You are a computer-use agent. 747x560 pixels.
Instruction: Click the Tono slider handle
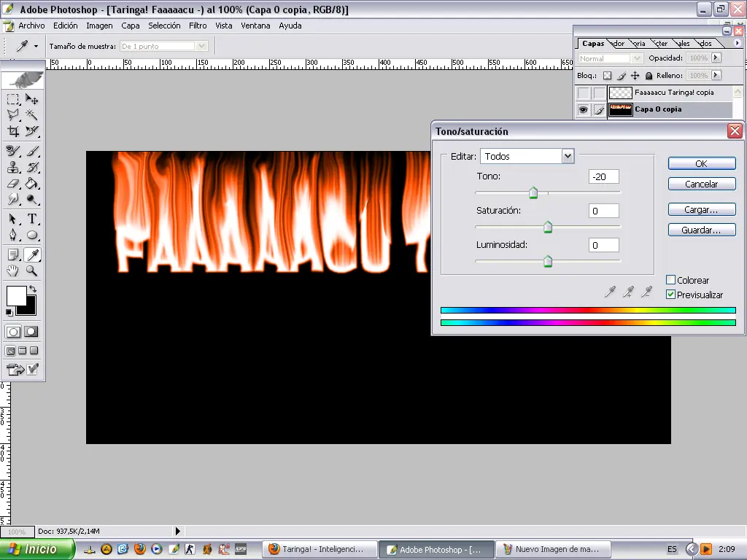tap(533, 192)
